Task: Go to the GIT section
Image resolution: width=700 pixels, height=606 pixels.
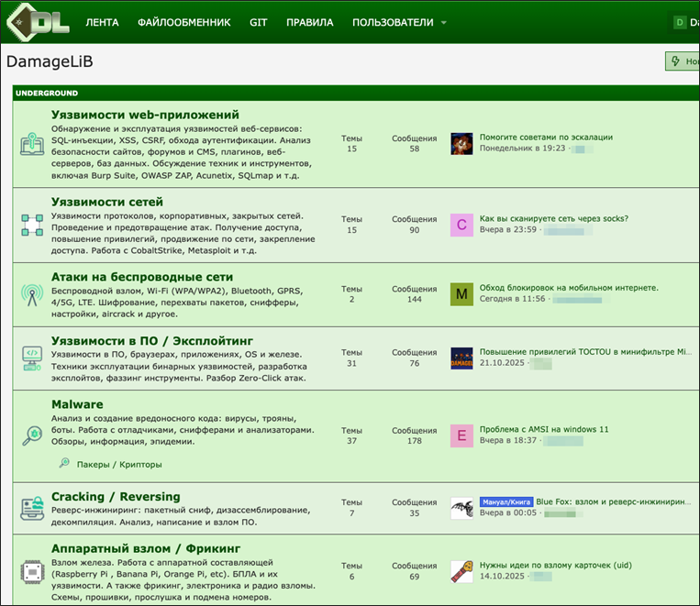Action: (x=258, y=22)
